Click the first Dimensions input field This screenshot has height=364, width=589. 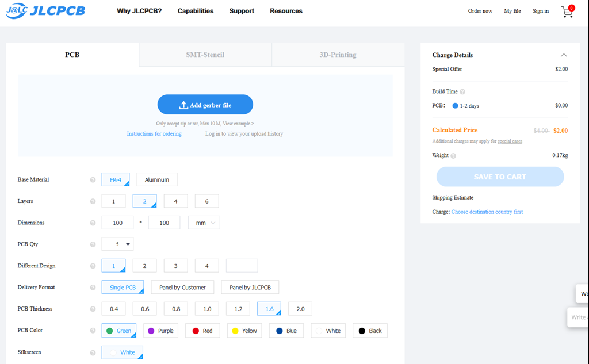[x=117, y=223]
